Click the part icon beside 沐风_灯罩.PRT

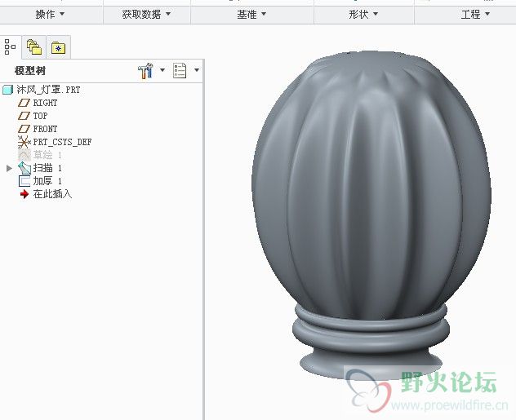pos(8,90)
